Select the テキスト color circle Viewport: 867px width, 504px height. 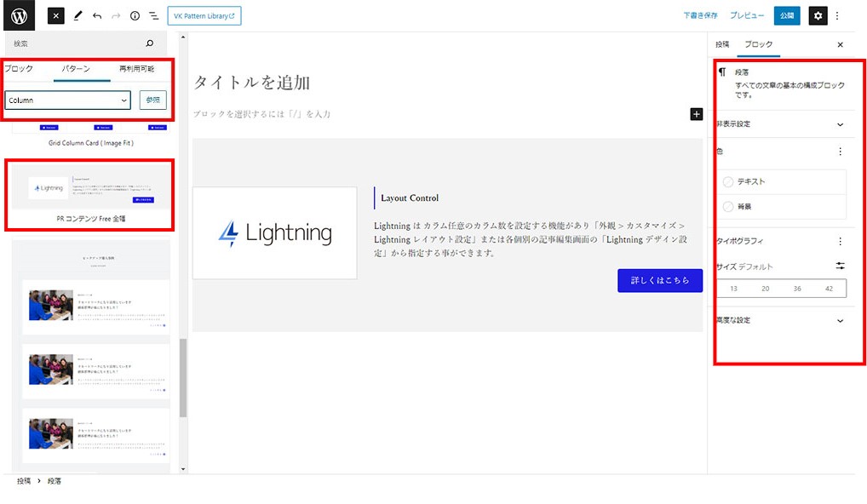tap(728, 181)
